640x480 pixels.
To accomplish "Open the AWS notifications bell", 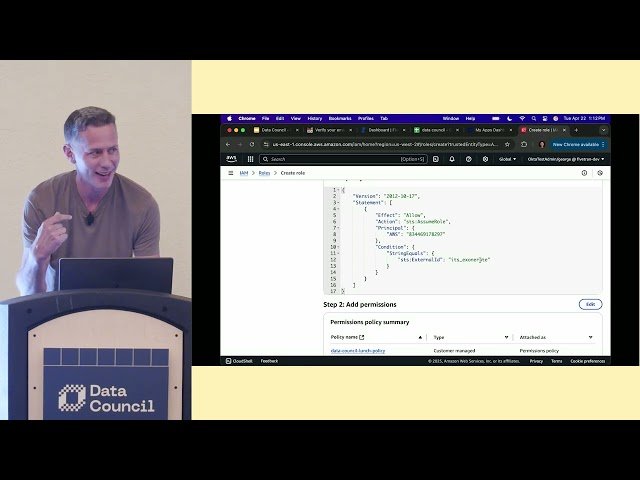I will [x=452, y=159].
